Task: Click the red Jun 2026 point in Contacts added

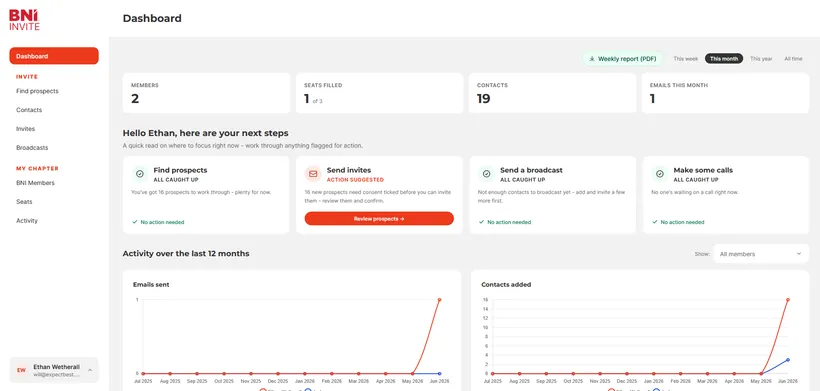Action: tap(788, 300)
